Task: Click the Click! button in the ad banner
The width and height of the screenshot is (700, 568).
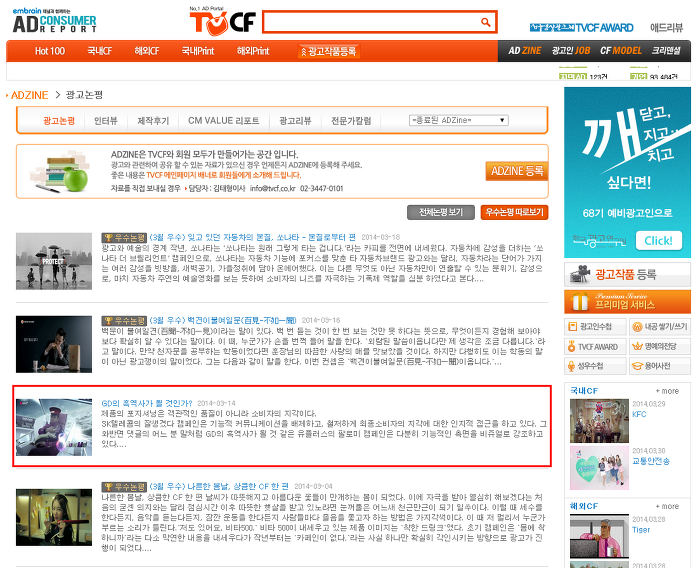Action: click(x=658, y=241)
